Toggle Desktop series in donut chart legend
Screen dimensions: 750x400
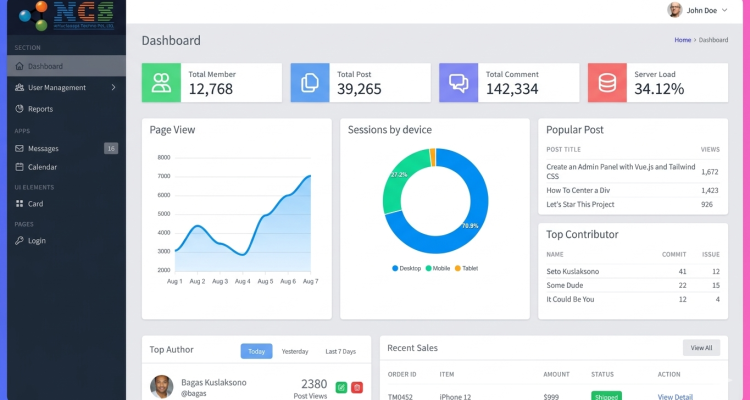pos(407,268)
